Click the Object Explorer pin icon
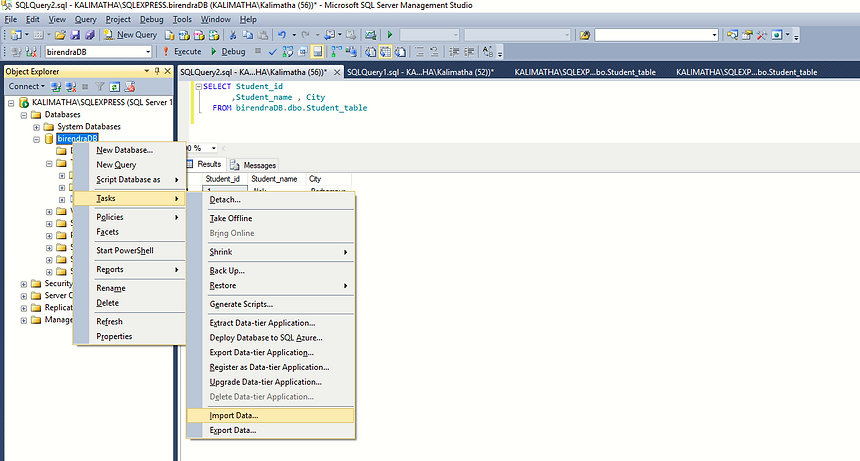The image size is (860, 461). click(x=157, y=71)
